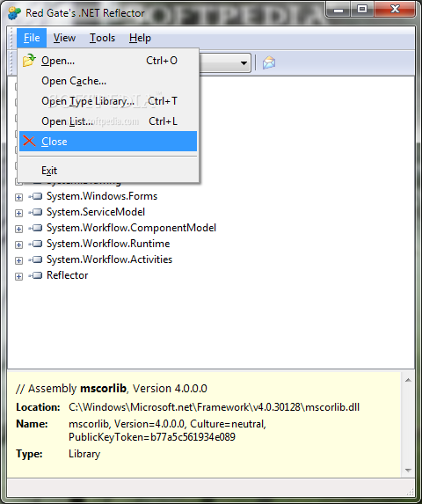Image resolution: width=422 pixels, height=504 pixels.
Task: Click System.Workflow.ComponentModel assembly icon
Action: [x=35, y=228]
